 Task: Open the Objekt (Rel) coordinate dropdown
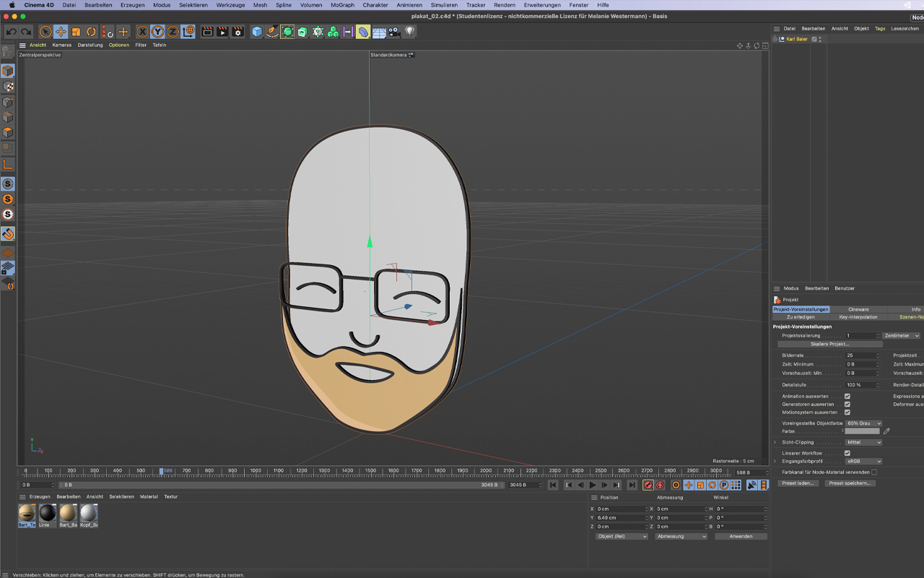tap(622, 536)
